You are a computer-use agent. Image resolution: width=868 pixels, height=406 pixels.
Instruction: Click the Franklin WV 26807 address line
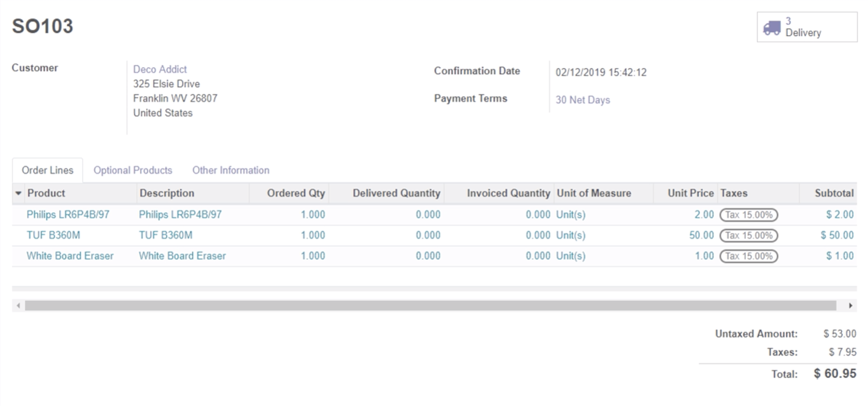pyautogui.click(x=175, y=98)
